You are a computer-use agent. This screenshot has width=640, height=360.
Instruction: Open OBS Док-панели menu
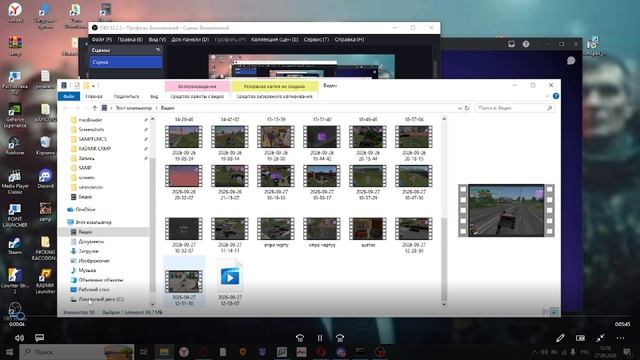(190, 40)
